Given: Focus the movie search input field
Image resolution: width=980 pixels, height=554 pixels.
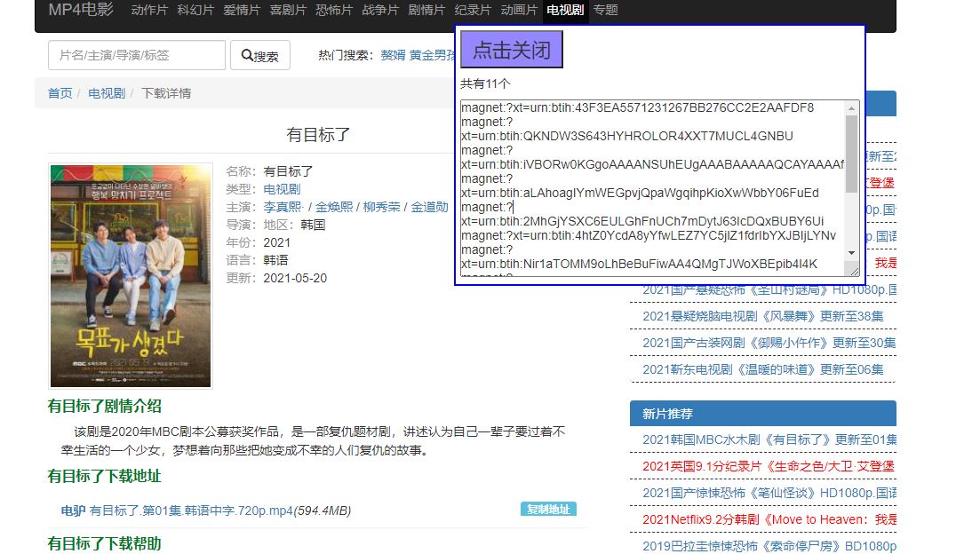Looking at the screenshot, I should pos(137,55).
